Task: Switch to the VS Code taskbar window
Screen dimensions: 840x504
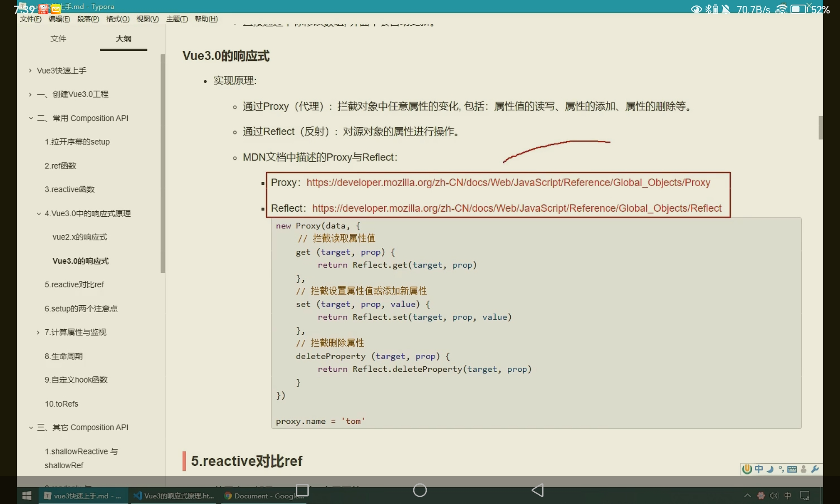Action: (174, 496)
